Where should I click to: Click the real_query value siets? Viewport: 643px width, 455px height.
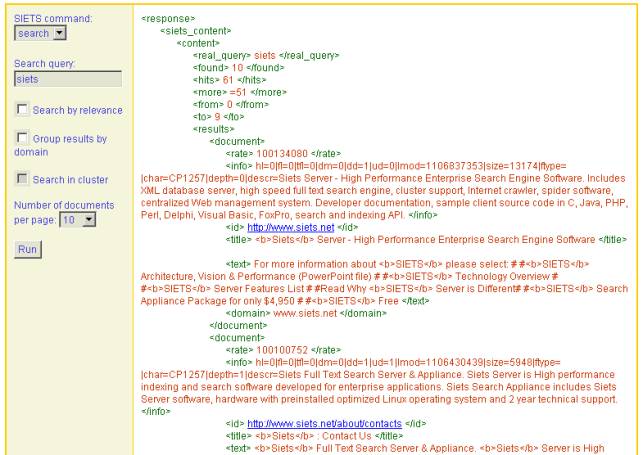pyautogui.click(x=264, y=55)
